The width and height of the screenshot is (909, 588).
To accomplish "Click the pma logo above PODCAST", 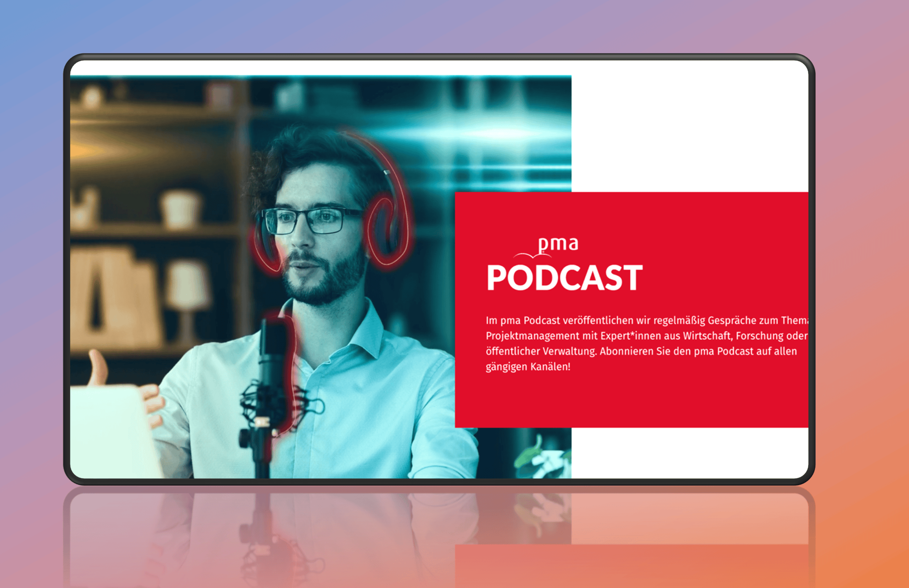I will 546,247.
